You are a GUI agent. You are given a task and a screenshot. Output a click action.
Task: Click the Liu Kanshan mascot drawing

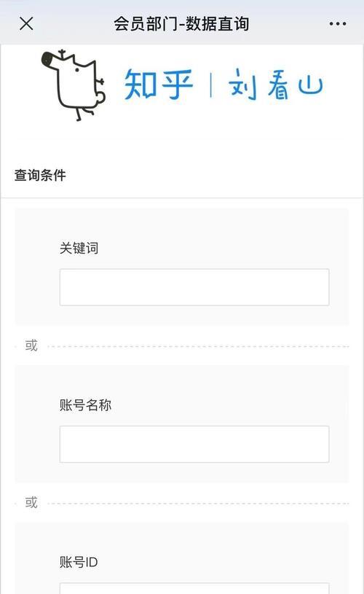(73, 85)
